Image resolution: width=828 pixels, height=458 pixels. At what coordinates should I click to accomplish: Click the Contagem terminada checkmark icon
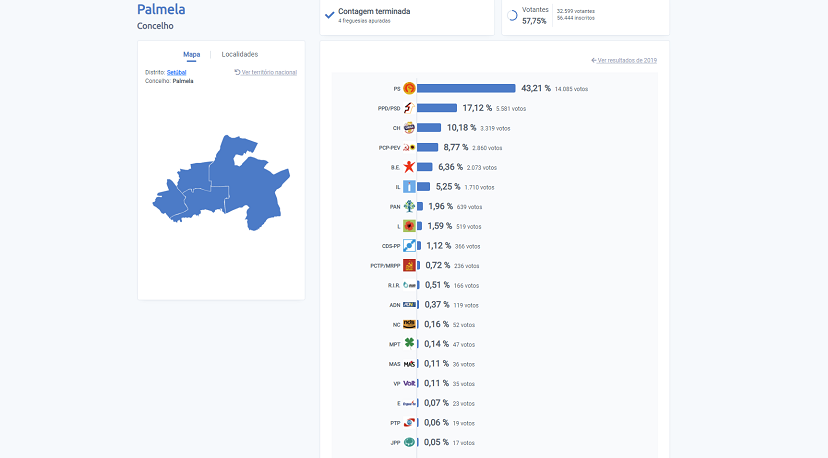tap(329, 15)
